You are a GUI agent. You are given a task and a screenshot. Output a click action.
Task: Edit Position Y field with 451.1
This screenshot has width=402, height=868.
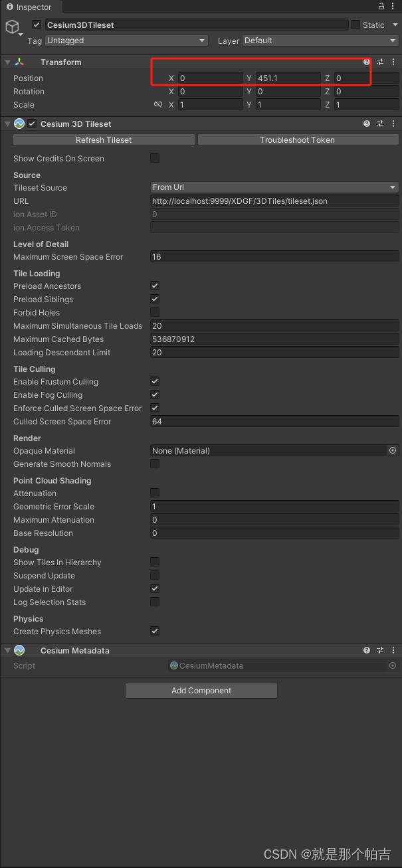[288, 78]
